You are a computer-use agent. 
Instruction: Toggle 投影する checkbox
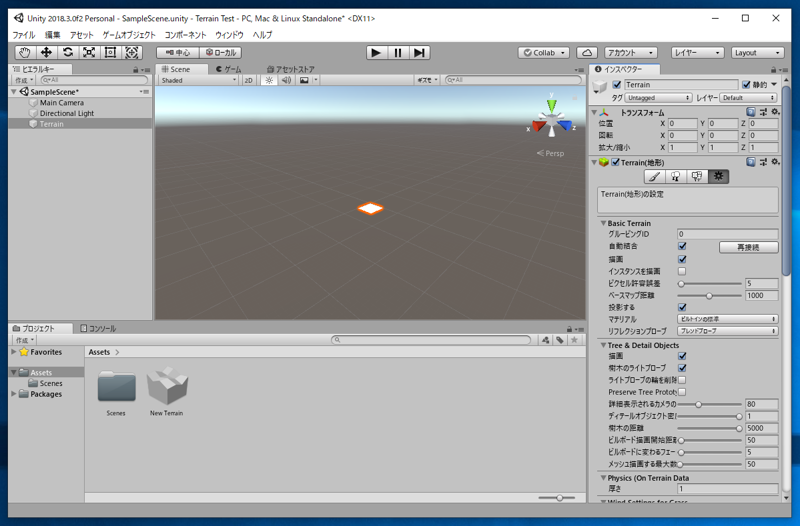tap(682, 307)
